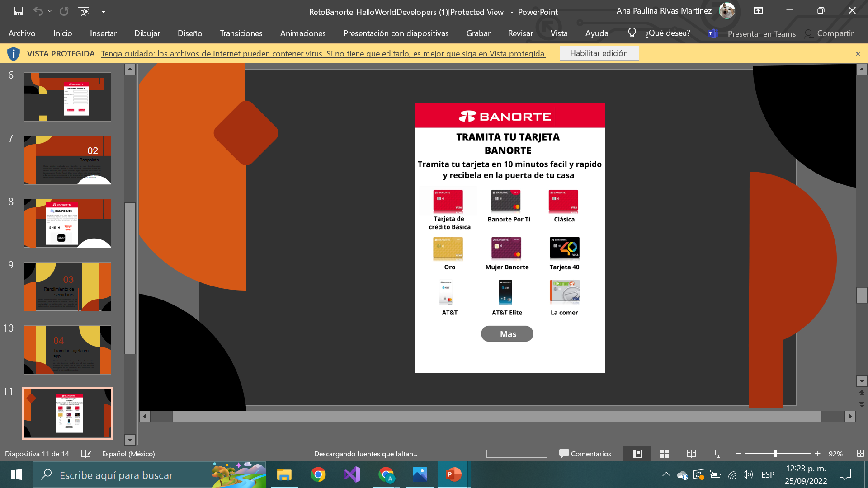Open the Diseño ribbon tab
The width and height of the screenshot is (868, 488).
coord(190,33)
